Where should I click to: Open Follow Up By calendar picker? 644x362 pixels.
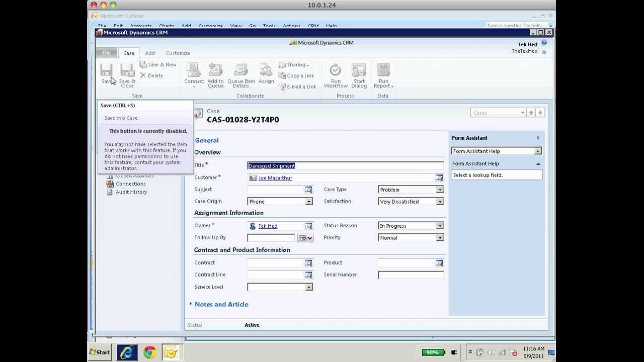[x=305, y=238]
